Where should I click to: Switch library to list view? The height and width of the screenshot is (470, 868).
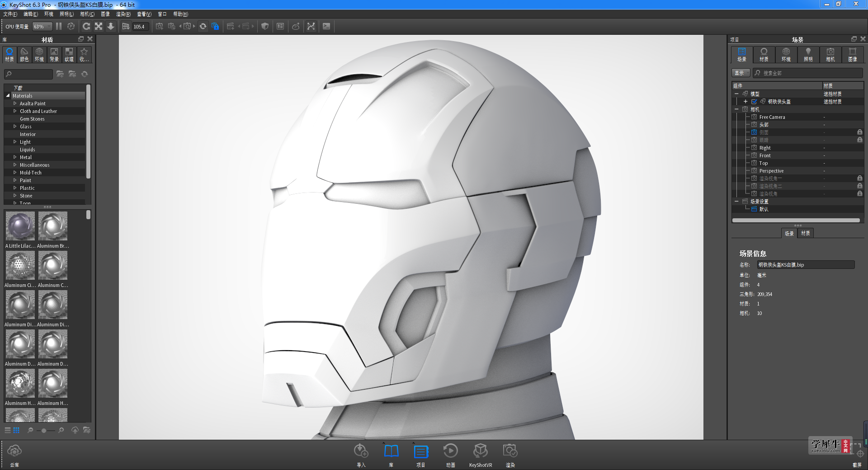pyautogui.click(x=8, y=430)
